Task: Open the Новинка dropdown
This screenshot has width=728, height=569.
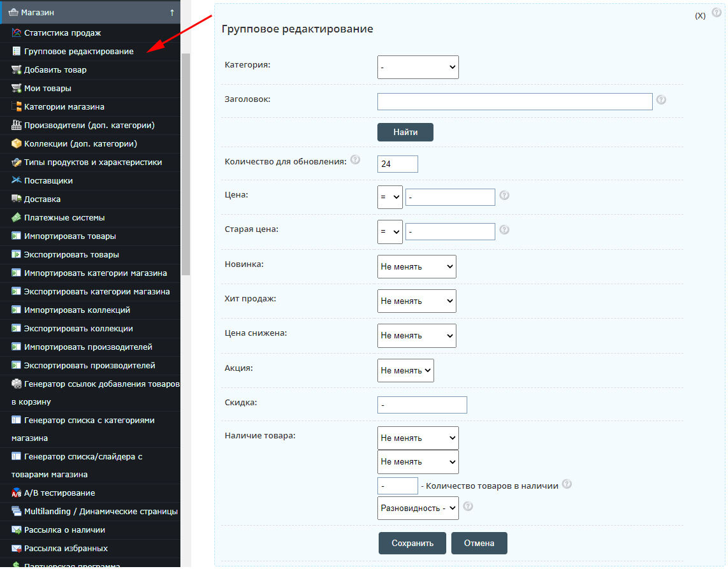Action: point(416,267)
